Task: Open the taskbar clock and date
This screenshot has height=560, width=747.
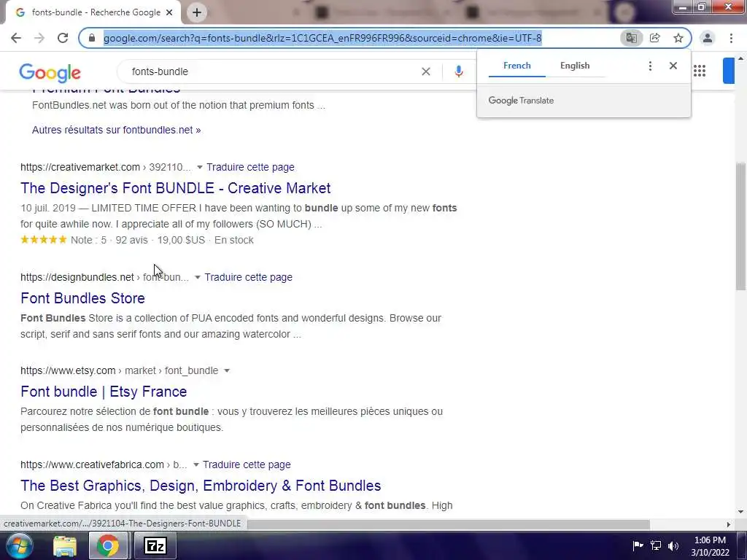Action: [x=710, y=546]
